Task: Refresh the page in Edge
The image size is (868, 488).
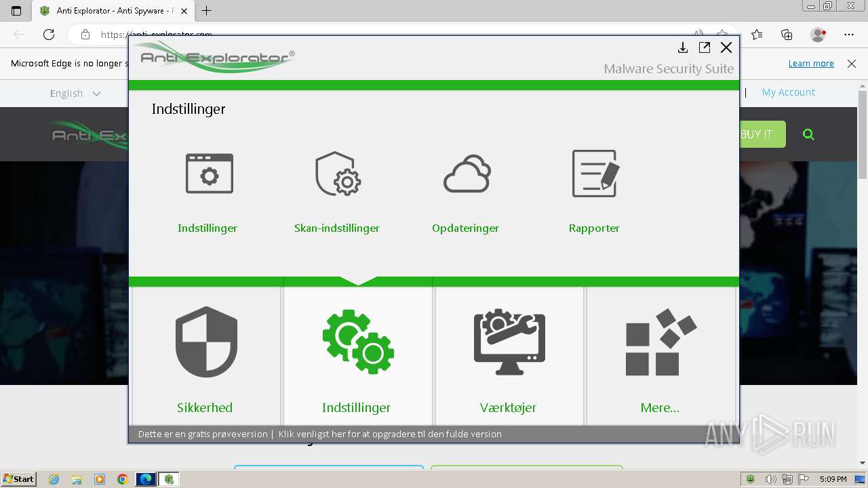Action: coord(49,35)
